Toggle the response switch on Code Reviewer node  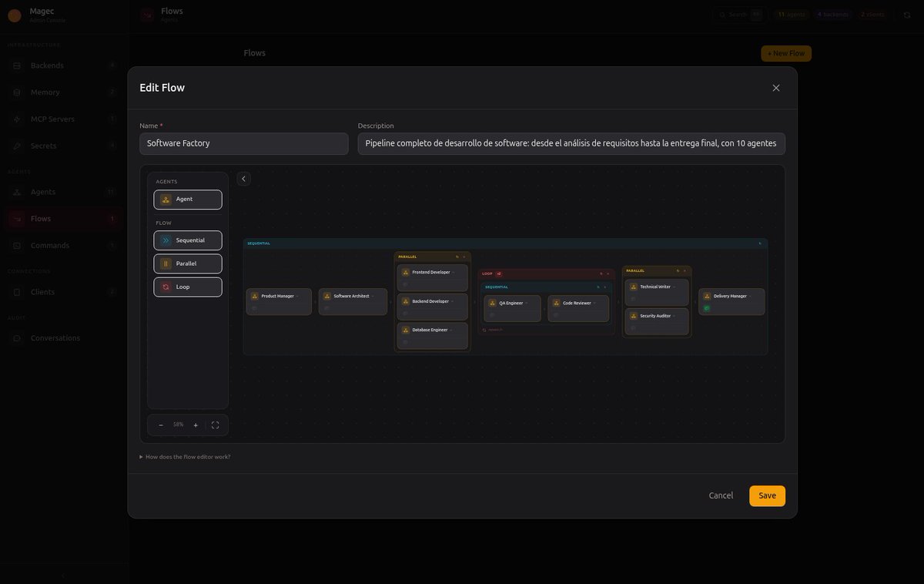point(556,315)
